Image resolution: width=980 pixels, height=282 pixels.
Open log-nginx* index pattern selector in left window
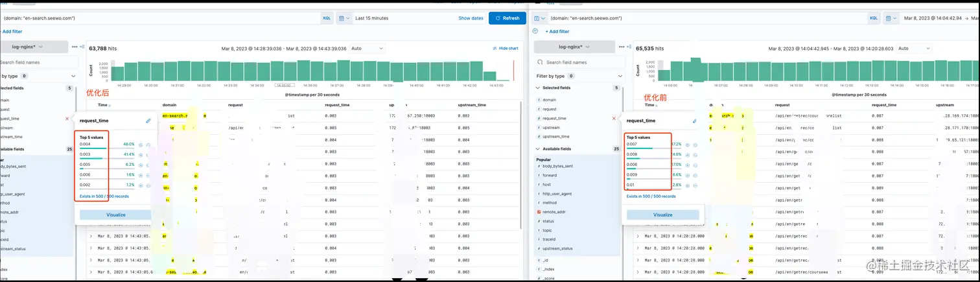[32, 47]
